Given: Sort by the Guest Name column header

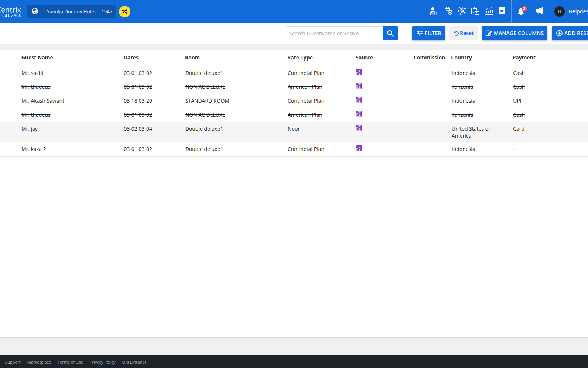Looking at the screenshot, I should pos(37,58).
